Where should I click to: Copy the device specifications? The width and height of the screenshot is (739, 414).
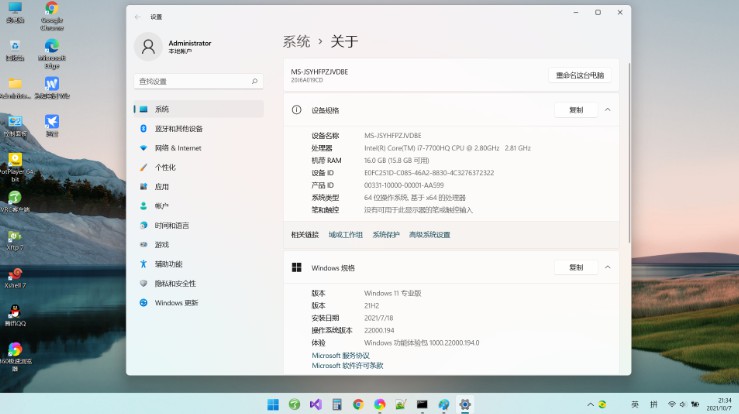point(576,110)
